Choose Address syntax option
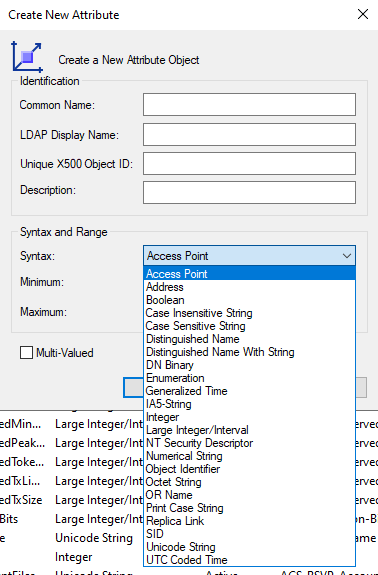 coord(249,287)
